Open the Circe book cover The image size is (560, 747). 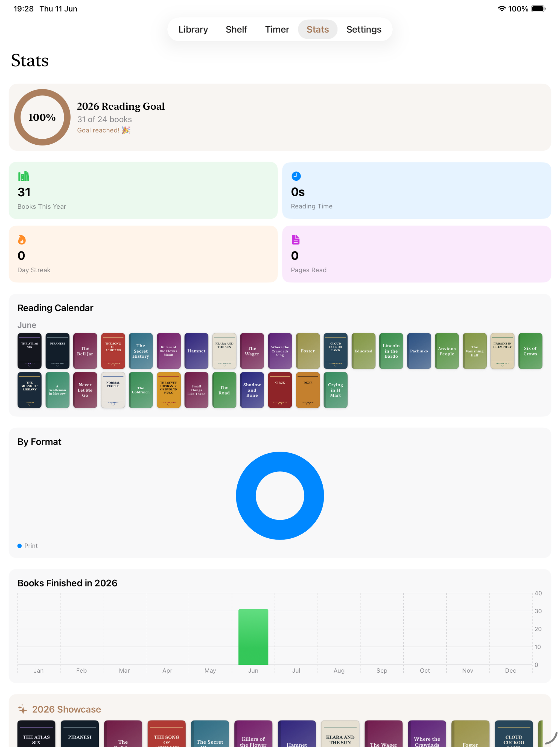(280, 390)
